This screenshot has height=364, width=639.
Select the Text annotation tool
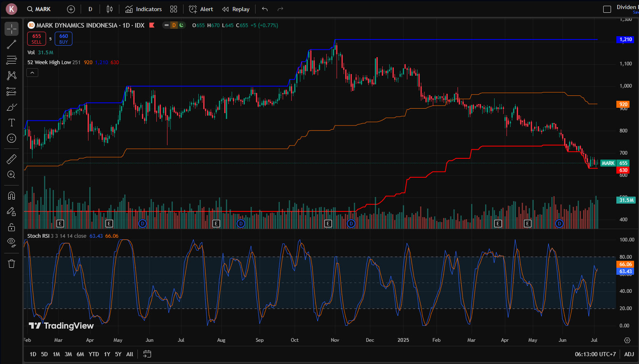(x=12, y=123)
